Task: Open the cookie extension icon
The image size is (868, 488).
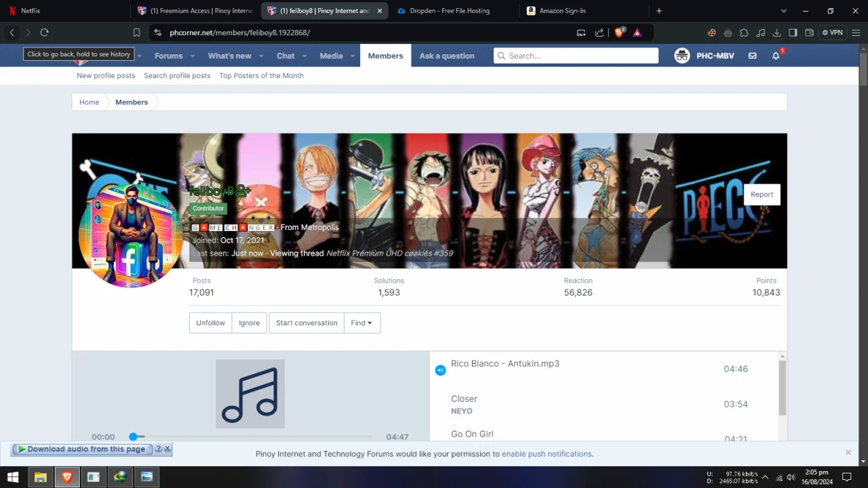Action: click(711, 33)
